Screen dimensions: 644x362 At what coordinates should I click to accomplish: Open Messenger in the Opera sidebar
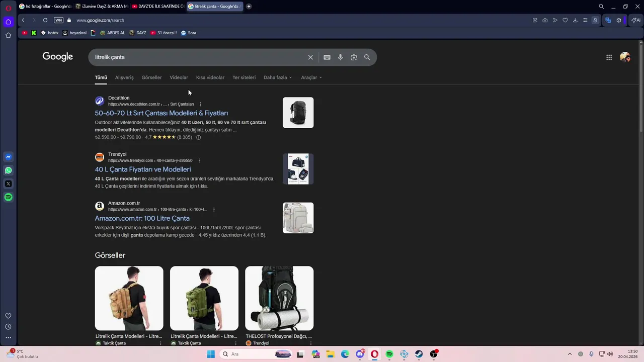[8, 157]
